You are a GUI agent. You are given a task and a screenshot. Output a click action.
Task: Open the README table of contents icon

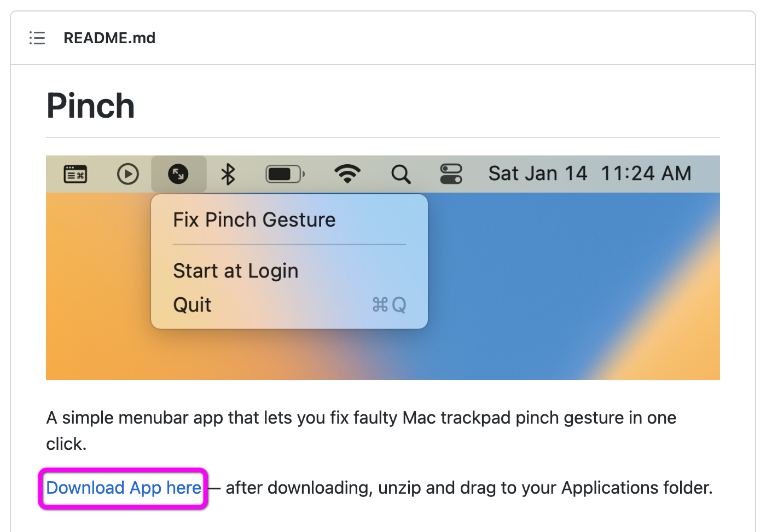37,38
